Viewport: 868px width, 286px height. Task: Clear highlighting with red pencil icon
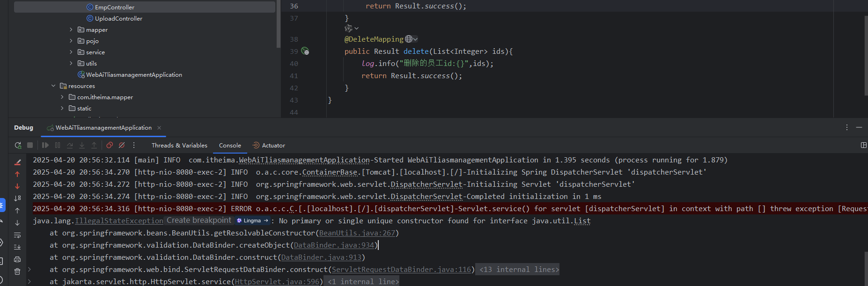17,162
